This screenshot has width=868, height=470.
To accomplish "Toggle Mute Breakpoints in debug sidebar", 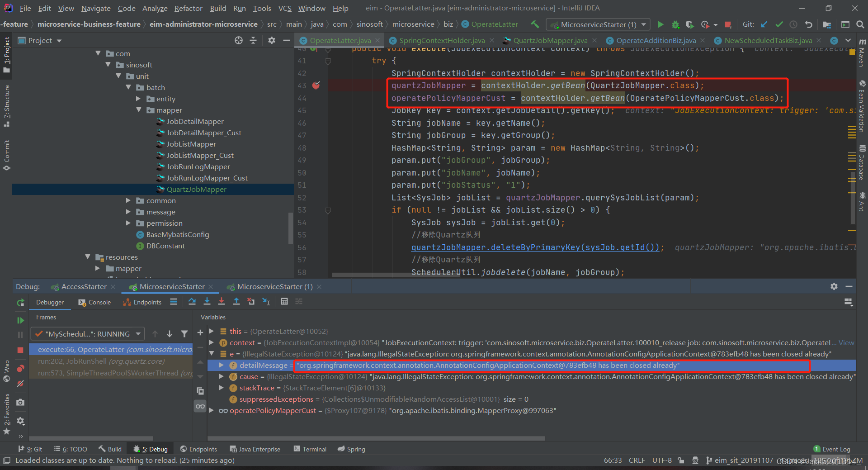I will tap(20, 384).
